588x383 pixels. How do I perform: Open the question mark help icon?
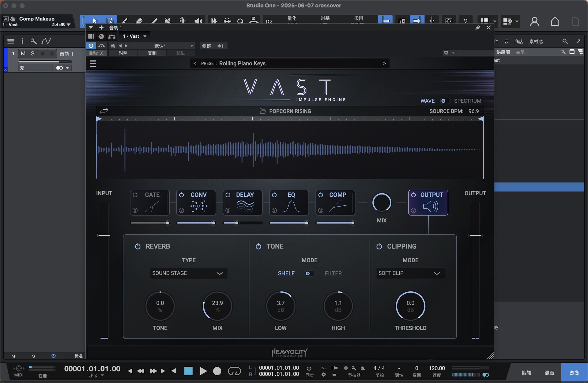point(466,21)
